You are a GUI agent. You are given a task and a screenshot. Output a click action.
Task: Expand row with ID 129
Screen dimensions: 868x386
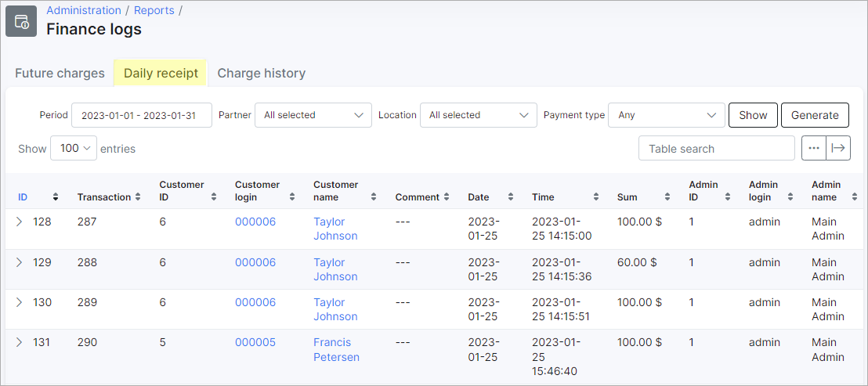(x=20, y=262)
